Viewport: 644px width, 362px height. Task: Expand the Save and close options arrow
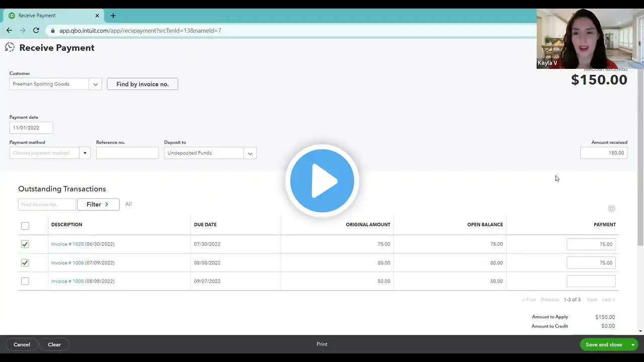[x=633, y=344]
